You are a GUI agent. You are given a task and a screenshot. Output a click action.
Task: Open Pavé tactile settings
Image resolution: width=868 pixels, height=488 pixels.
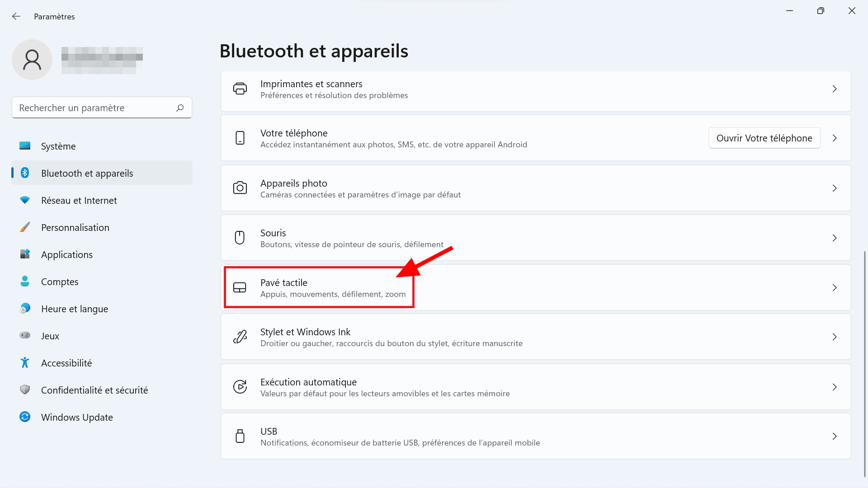click(535, 287)
